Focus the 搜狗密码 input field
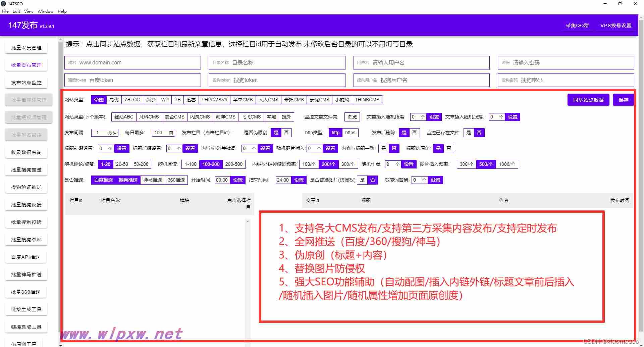The image size is (644, 347). (x=566, y=80)
